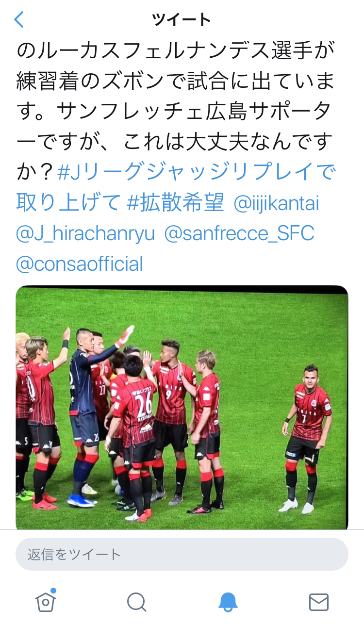Tap the blue dot on the Home icon
The image size is (364, 626).
pyautogui.click(x=53, y=590)
